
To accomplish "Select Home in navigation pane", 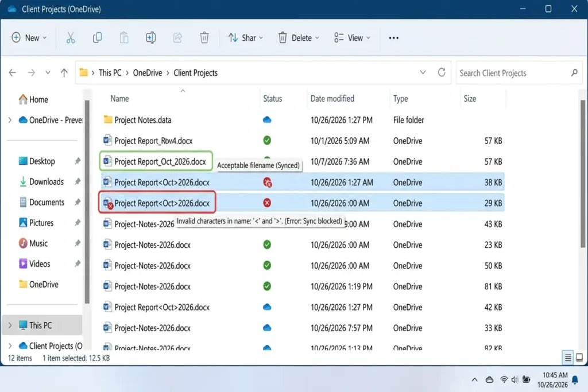I will tap(33, 99).
